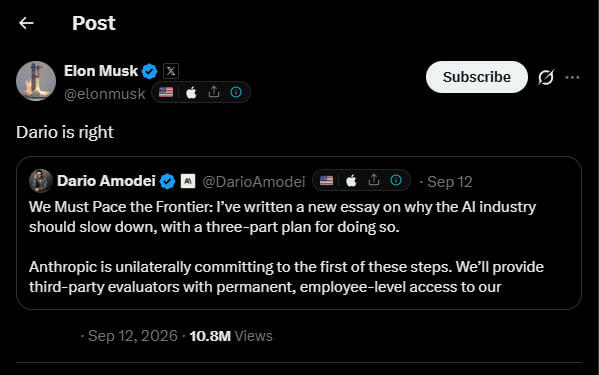The height and width of the screenshot is (375, 599).
Task: Click the info icon beside @elonmusk
Action: click(236, 92)
